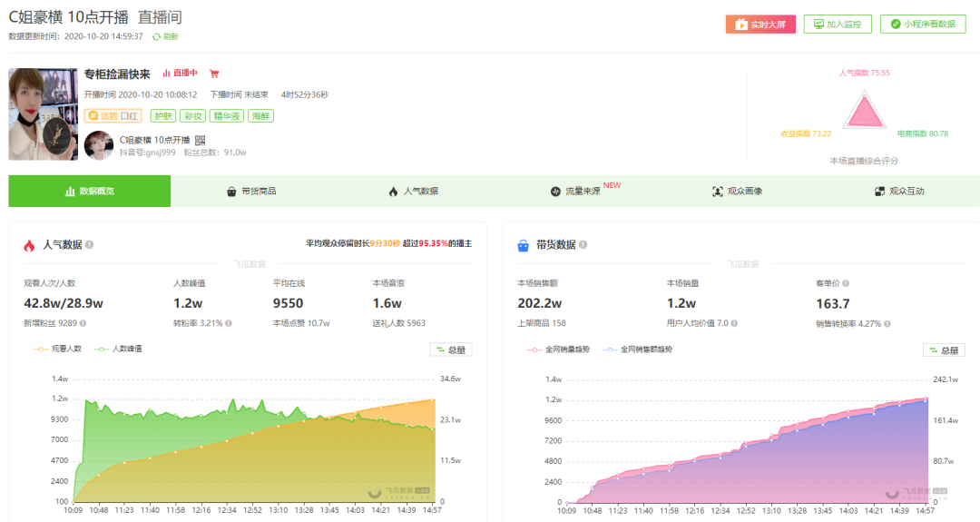The width and height of the screenshot is (980, 522).
Task: Click 收益指数 73.22 label
Action: (806, 133)
